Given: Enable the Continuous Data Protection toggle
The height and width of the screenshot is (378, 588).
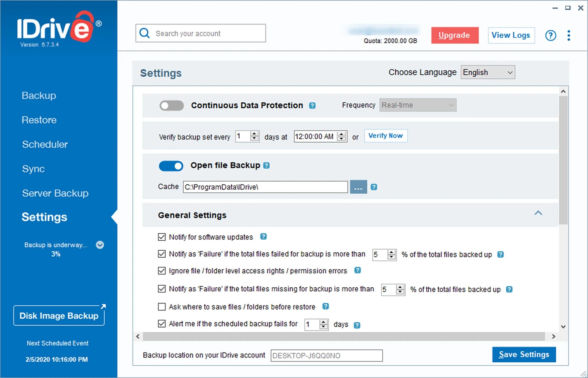Looking at the screenshot, I should tap(171, 106).
